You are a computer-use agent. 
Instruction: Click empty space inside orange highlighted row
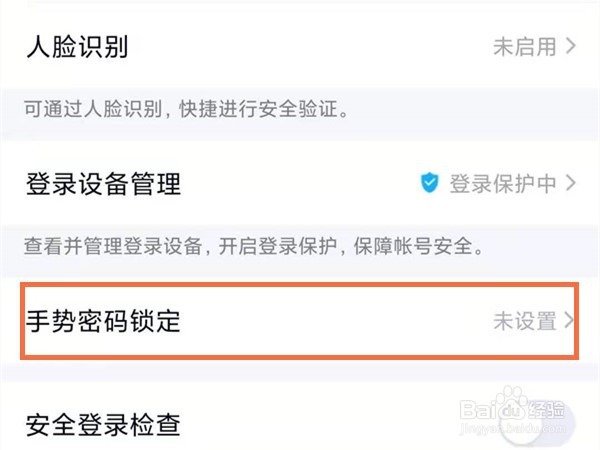point(330,321)
